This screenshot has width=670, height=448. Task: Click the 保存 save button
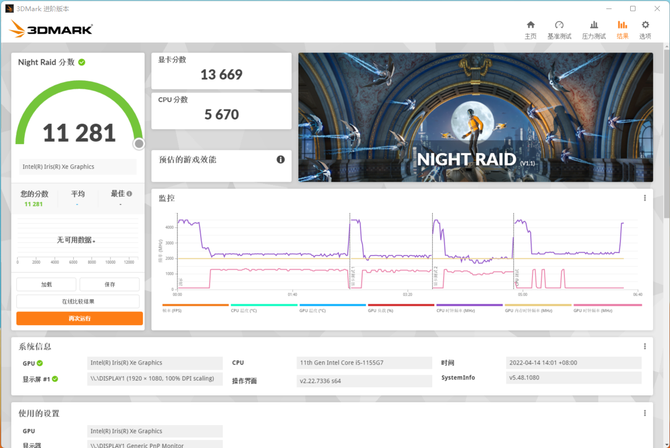point(110,285)
